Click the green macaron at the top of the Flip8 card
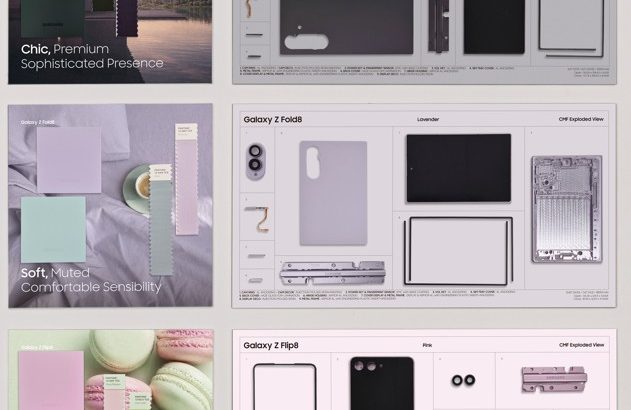 (x=121, y=351)
